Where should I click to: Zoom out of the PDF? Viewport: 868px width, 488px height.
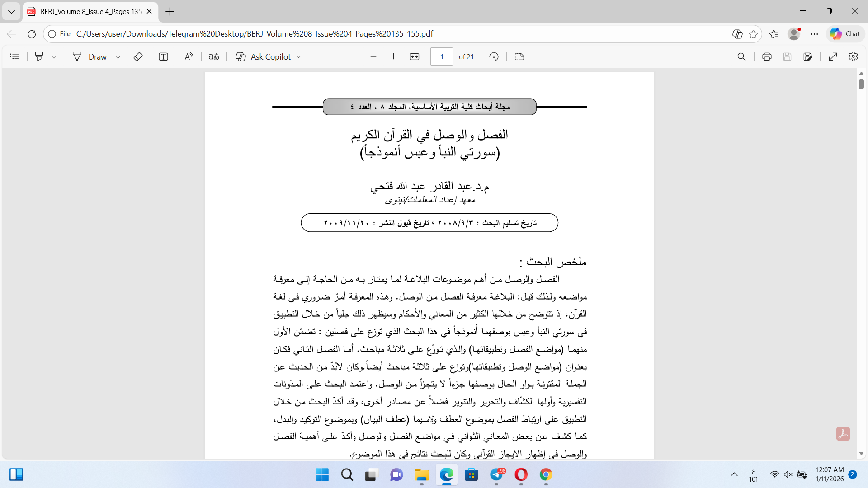click(373, 56)
